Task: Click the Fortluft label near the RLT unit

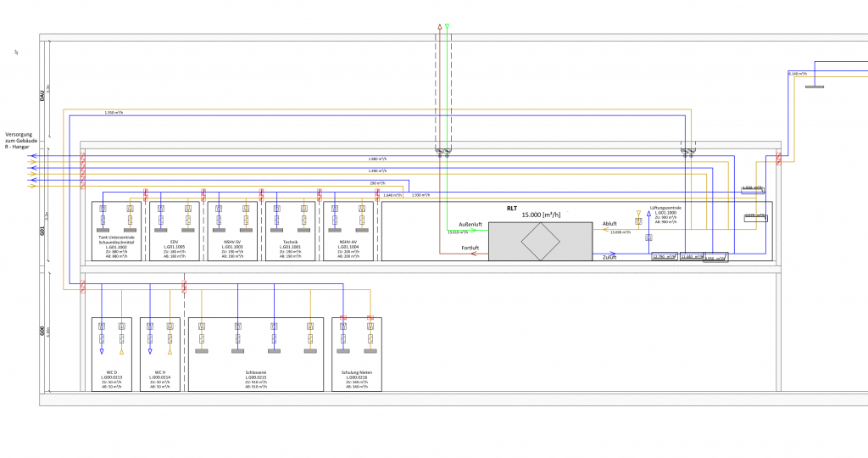Action: point(472,248)
